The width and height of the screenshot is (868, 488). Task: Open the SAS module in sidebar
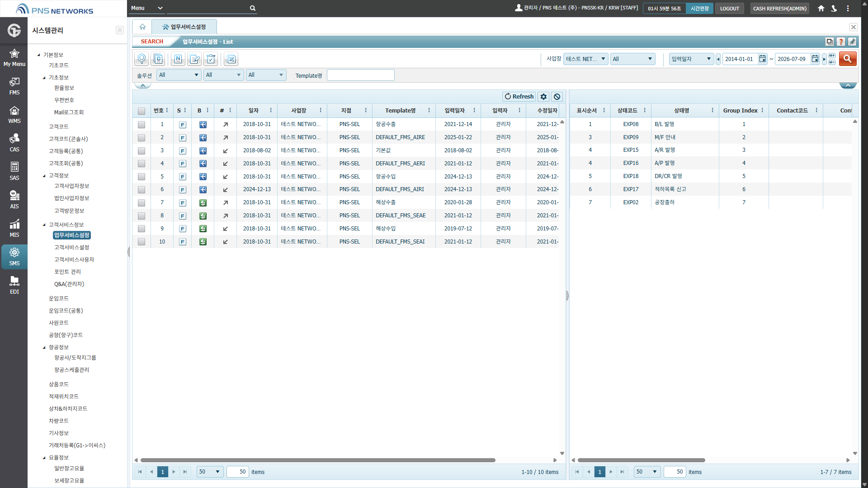click(x=14, y=171)
